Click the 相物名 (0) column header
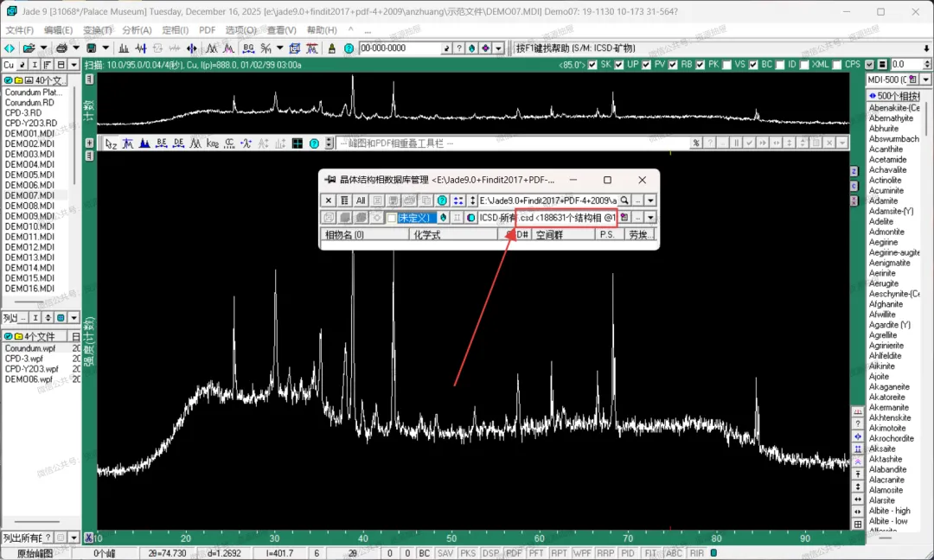The width and height of the screenshot is (934, 560). click(364, 234)
